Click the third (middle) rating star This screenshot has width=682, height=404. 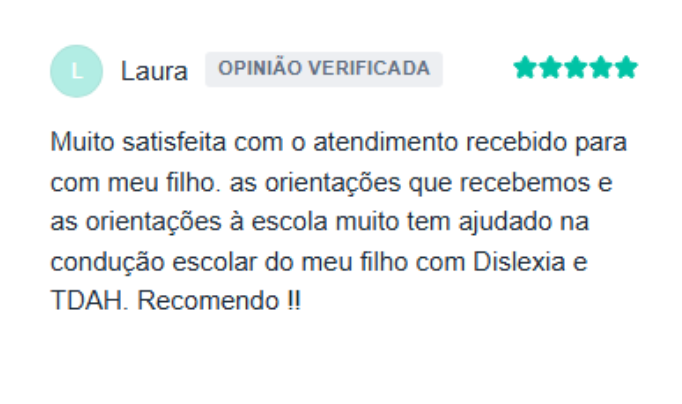(576, 67)
